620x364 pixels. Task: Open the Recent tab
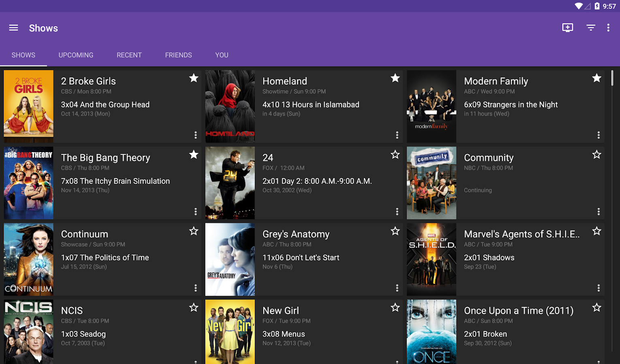click(129, 55)
